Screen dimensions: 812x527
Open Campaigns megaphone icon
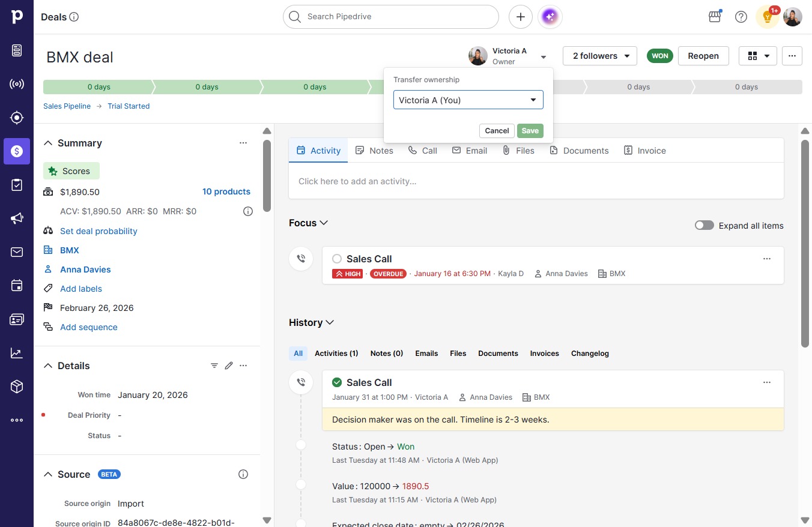tap(17, 218)
